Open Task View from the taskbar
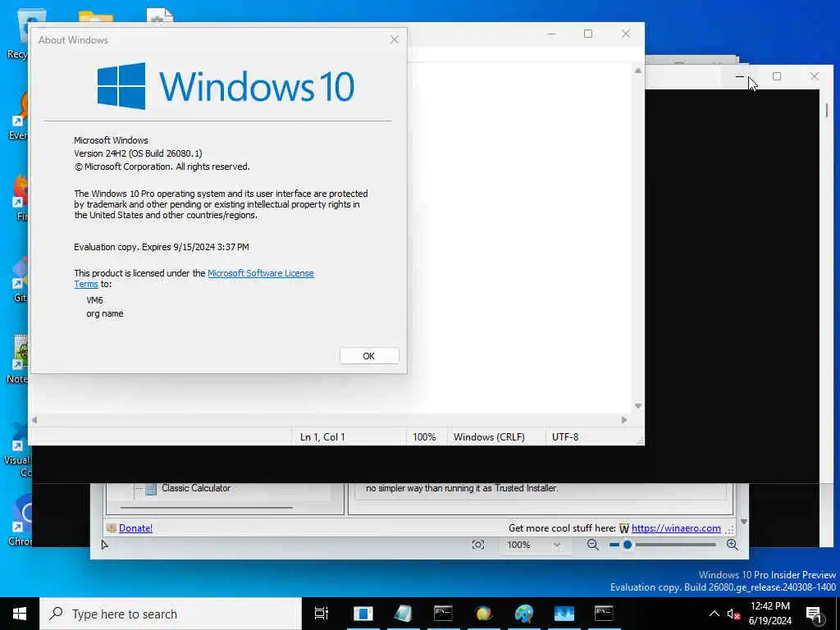840x630 pixels. coord(322,614)
